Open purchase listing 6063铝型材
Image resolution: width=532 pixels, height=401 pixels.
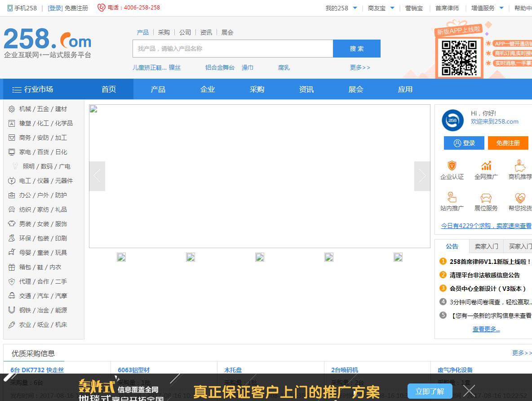(x=134, y=370)
